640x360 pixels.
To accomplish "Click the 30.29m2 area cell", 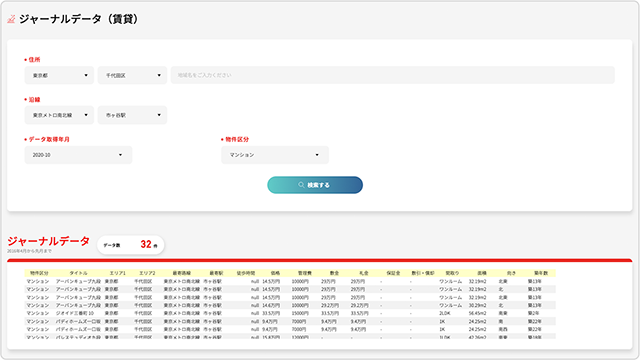I will 477,305.
